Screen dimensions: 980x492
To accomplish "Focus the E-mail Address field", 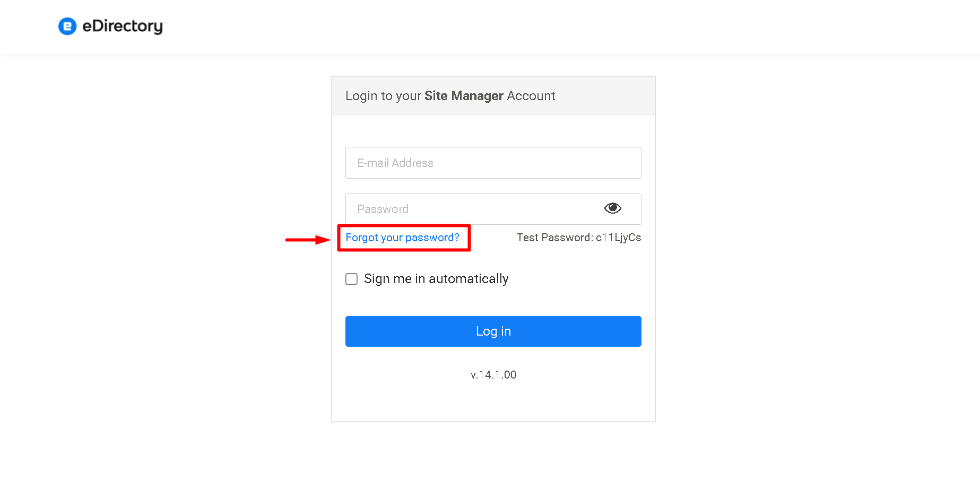I will click(x=493, y=163).
